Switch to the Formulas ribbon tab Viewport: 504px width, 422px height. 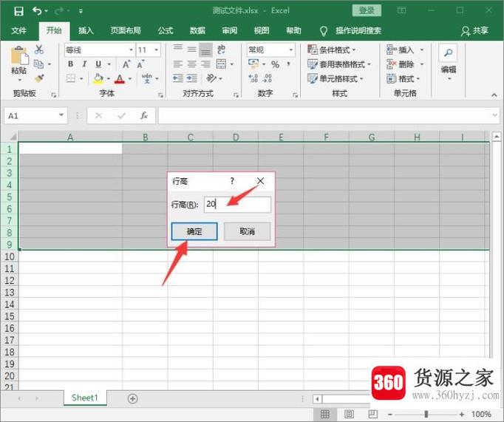coord(166,30)
